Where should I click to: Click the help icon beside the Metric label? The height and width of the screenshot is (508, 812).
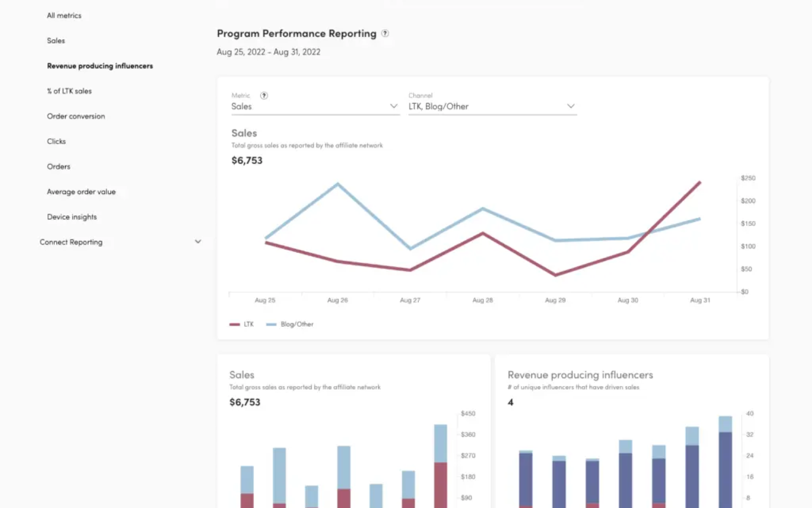coord(264,96)
